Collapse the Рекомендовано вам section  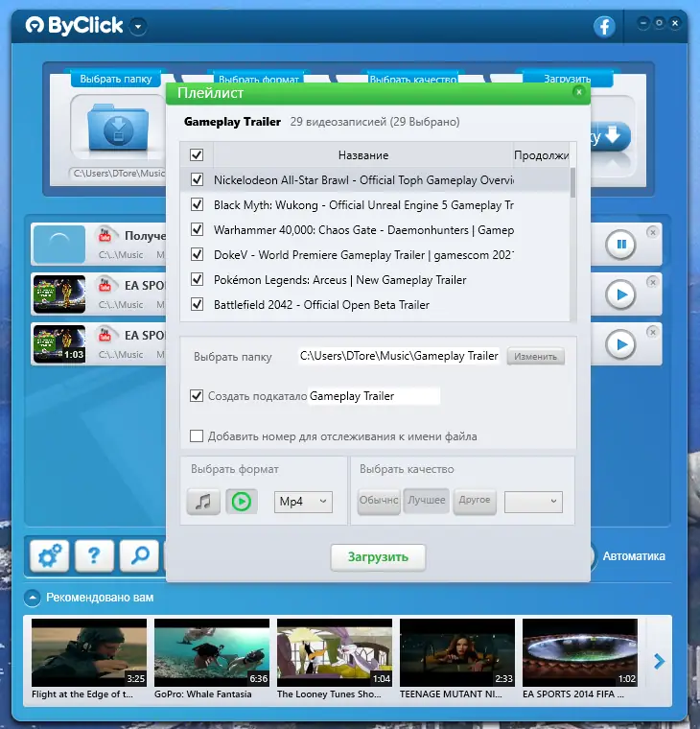pyautogui.click(x=32, y=598)
